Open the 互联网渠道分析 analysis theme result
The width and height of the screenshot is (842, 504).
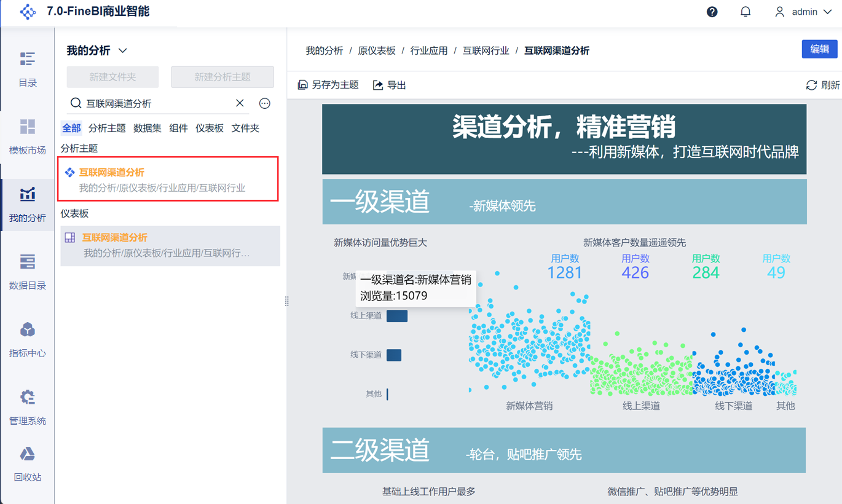[168, 179]
